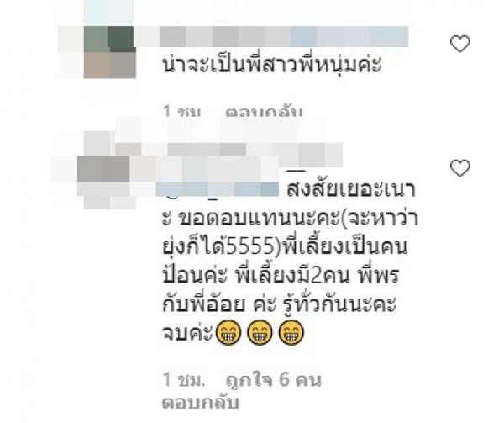Viewport: 504px width, 423px height.
Task: Like the comment "น่าจะเป็นพี่สาวพี่หนุ่มค่ะ" with heart
Action: pyautogui.click(x=460, y=44)
